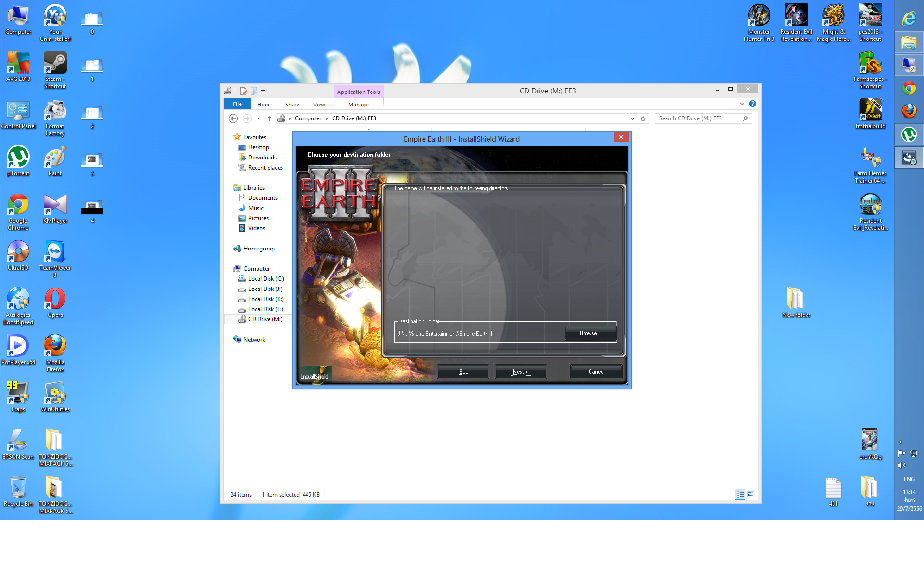Open recent locations dropdown arrow
The height and width of the screenshot is (578, 924).
click(258, 118)
